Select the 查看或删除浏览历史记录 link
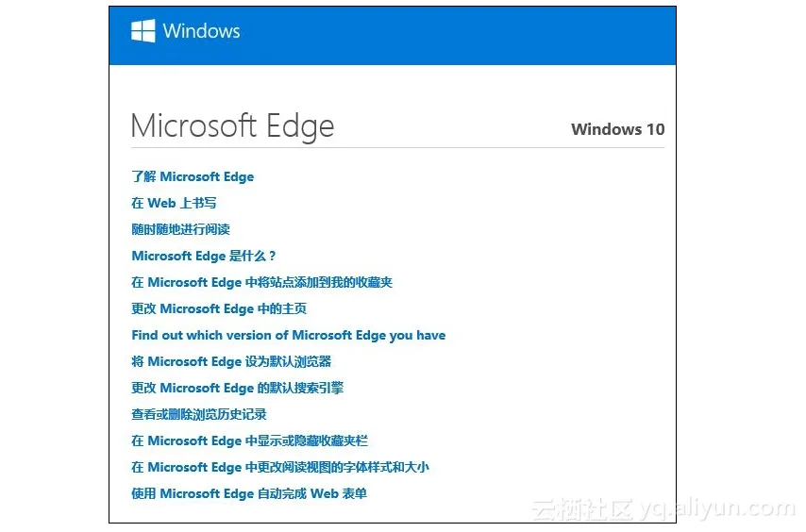 click(199, 414)
